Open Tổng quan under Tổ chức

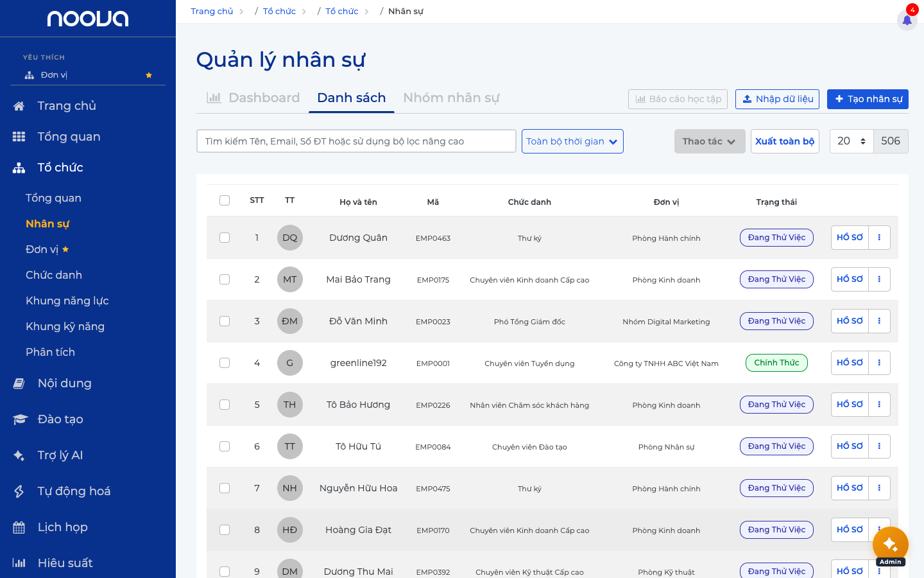point(53,198)
